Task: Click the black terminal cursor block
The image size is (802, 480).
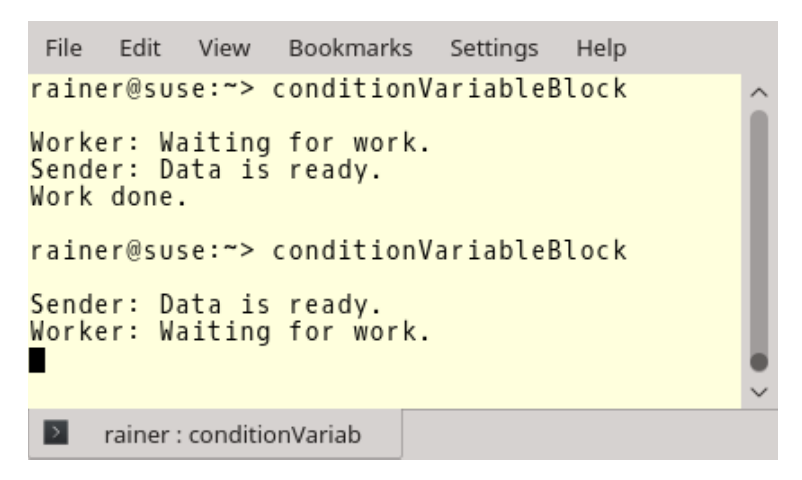Action: point(37,360)
